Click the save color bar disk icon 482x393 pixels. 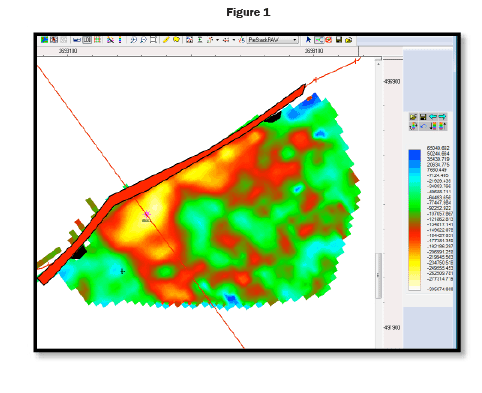click(423, 117)
